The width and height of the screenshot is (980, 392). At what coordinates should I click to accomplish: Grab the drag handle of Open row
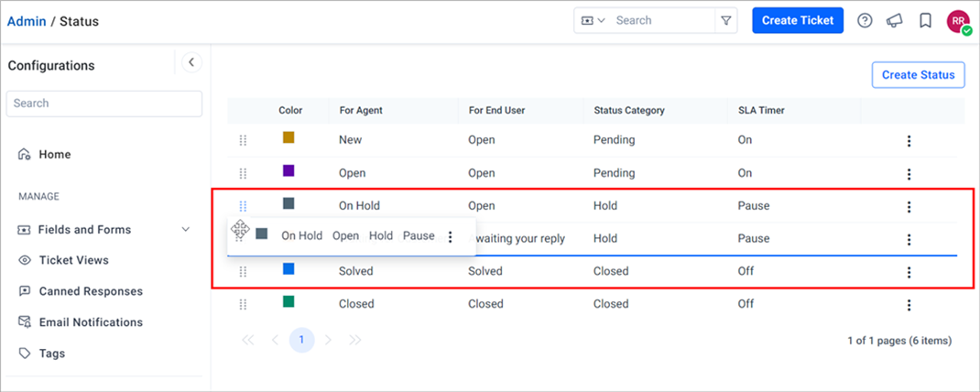click(243, 173)
